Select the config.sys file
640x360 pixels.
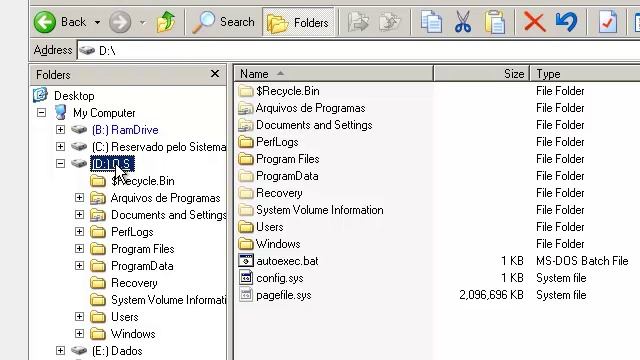[x=280, y=278]
